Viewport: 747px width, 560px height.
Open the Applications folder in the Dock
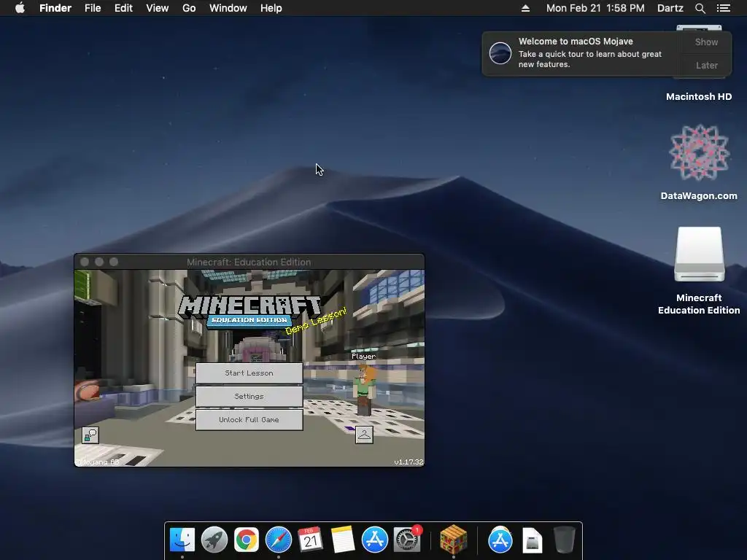500,540
